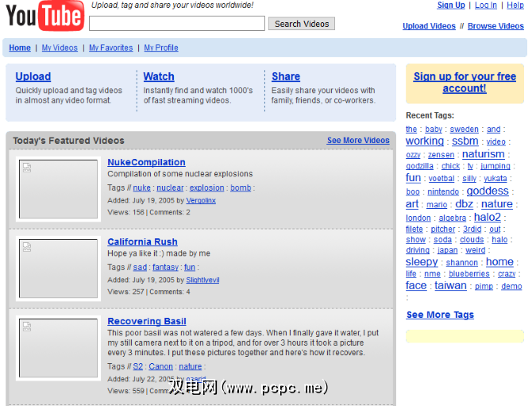Click the Watch heading link
532x406 pixels.
pos(159,76)
